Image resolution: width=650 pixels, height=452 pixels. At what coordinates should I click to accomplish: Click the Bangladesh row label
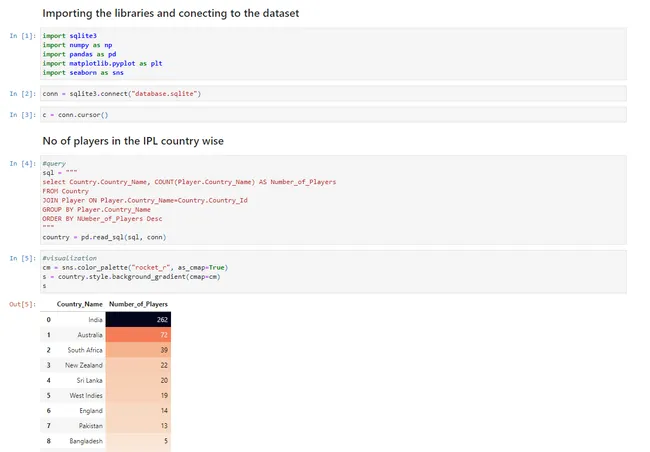[86, 441]
